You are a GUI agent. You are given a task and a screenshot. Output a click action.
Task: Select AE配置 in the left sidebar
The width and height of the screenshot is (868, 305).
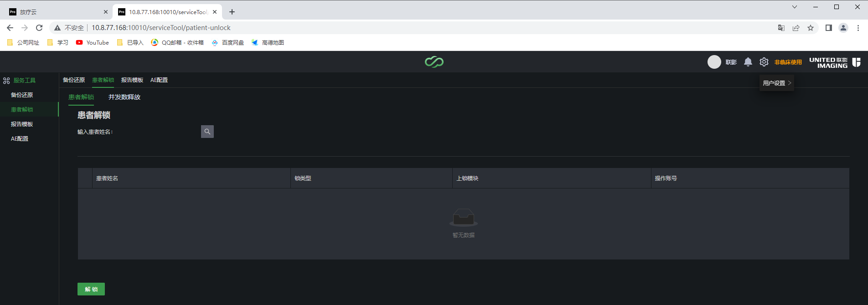pos(20,139)
